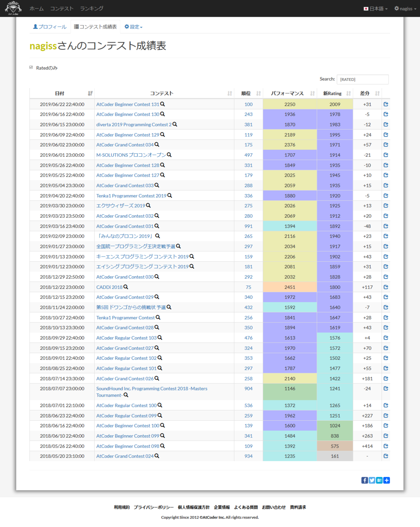This screenshot has height=527, width=420.
Task: Open the AtCoder Regular Contest 101 link
Action: coord(126,368)
